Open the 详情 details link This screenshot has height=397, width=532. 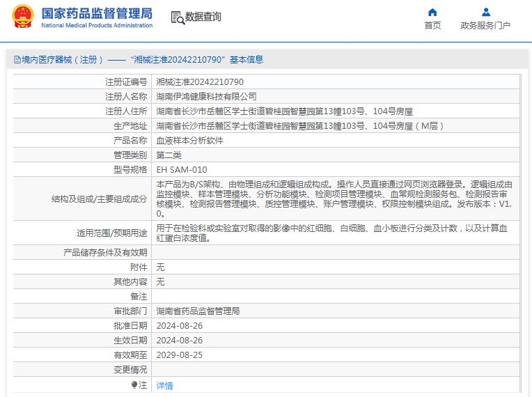point(164,385)
